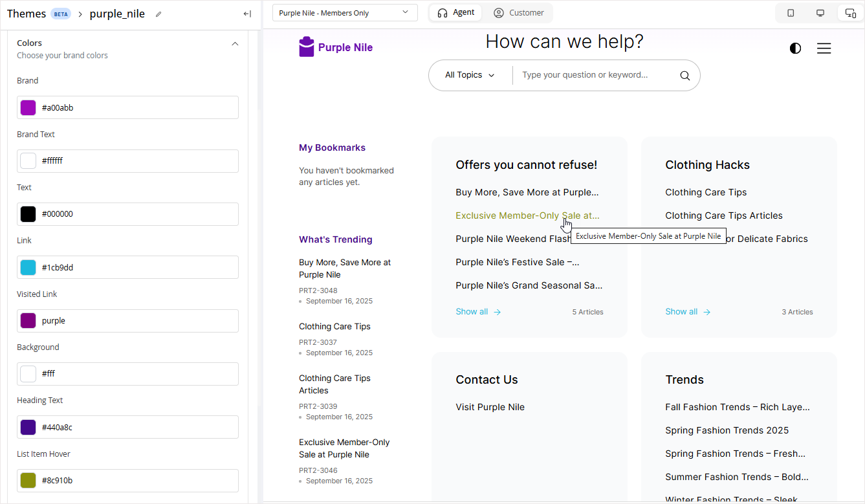Switch to Customer view
The image size is (865, 504).
pos(519,13)
